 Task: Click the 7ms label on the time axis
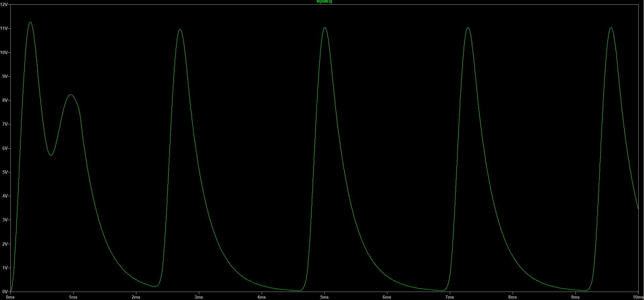coord(450,297)
